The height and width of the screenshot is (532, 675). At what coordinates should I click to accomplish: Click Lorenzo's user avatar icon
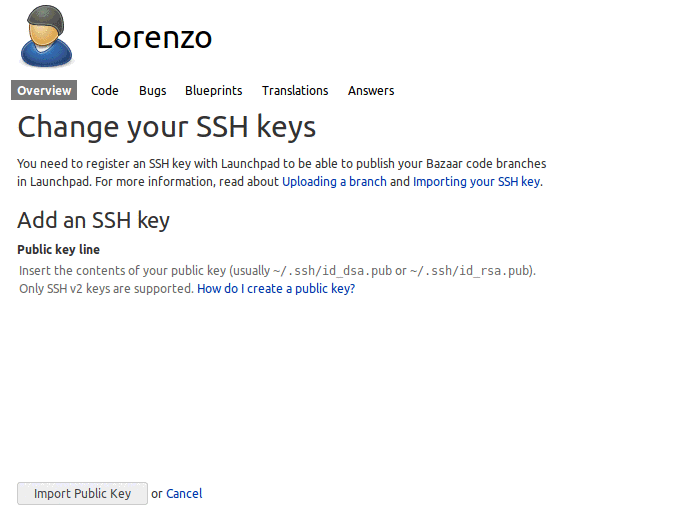pyautogui.click(x=46, y=37)
